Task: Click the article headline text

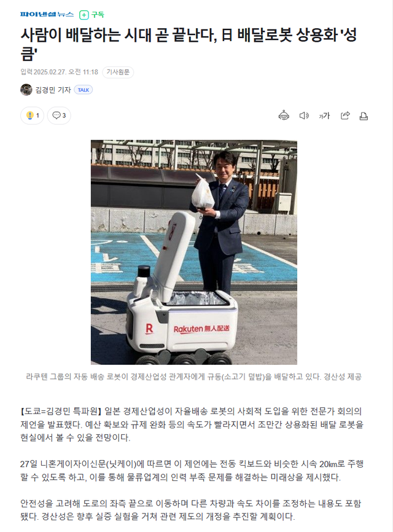Action: (x=189, y=44)
